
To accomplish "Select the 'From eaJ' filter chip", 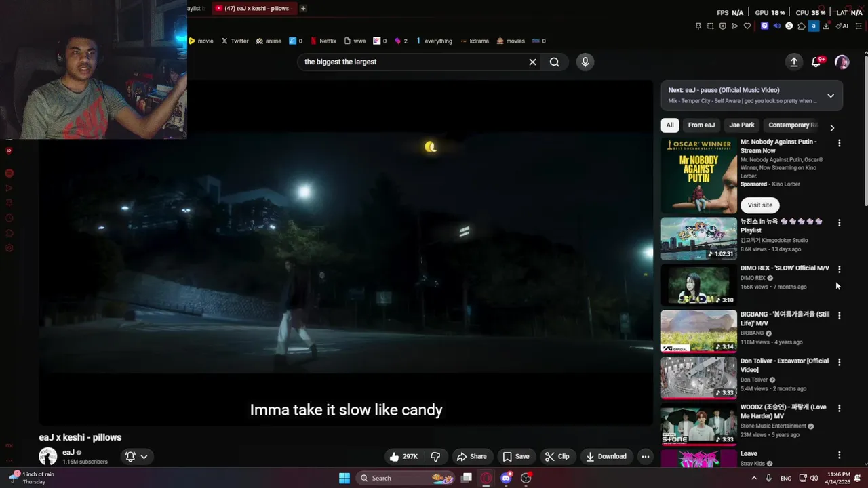I will point(701,125).
